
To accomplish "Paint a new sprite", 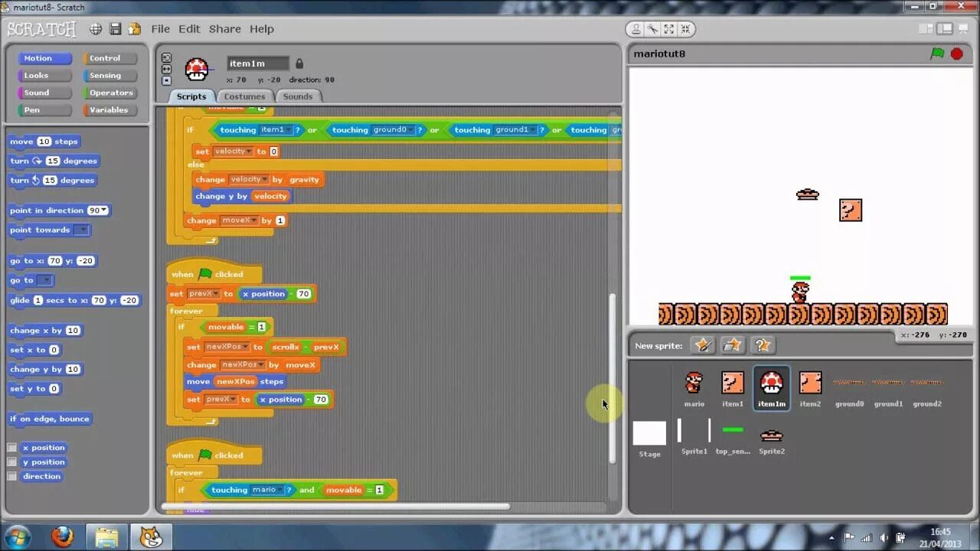I will 702,345.
